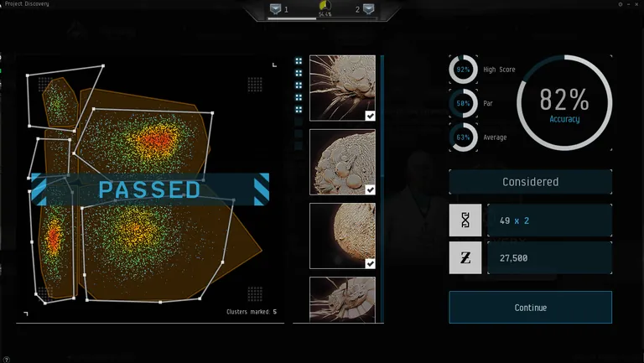
Task: Minimize the Project Discovery window
Action: pyautogui.click(x=628, y=4)
